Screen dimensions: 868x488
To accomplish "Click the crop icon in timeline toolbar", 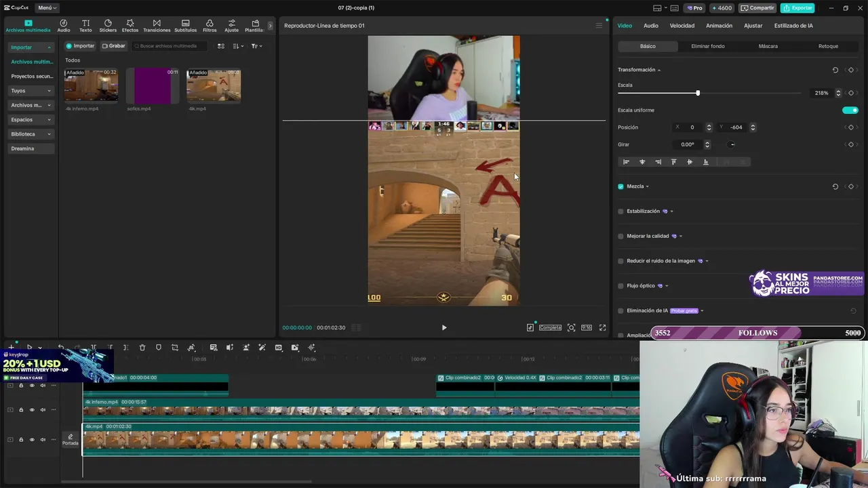I will [x=175, y=348].
